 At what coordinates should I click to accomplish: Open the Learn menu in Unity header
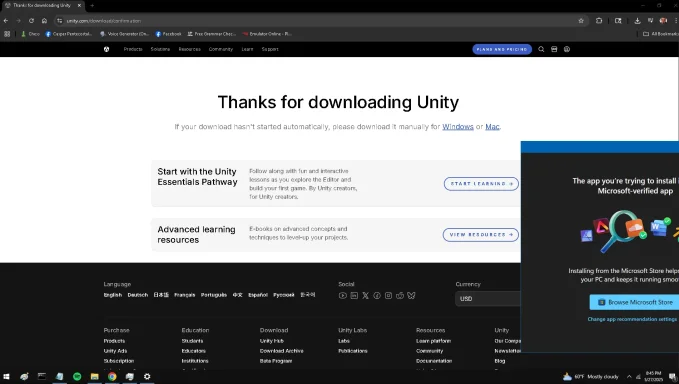(x=247, y=49)
